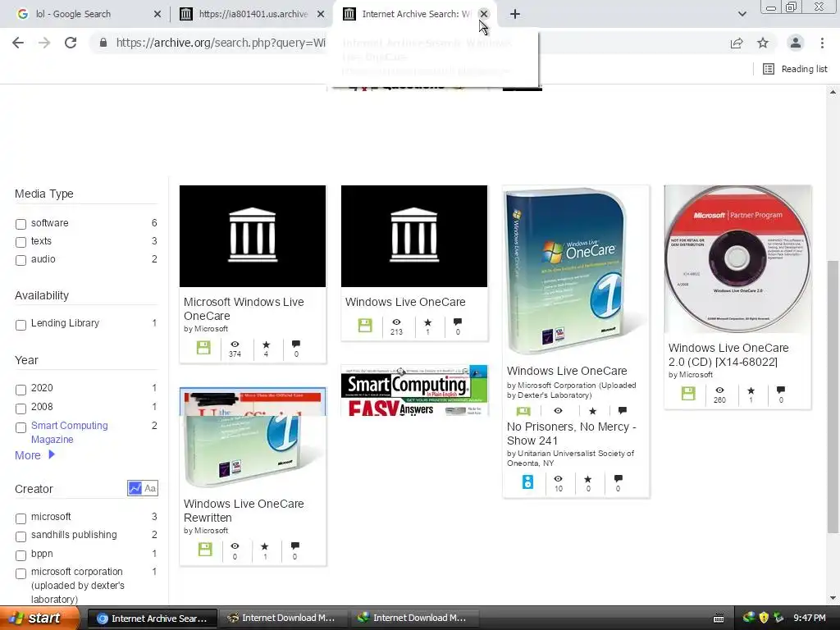Image resolution: width=840 pixels, height=630 pixels.
Task: Open the tab search dropdown arrow
Action: click(x=742, y=14)
